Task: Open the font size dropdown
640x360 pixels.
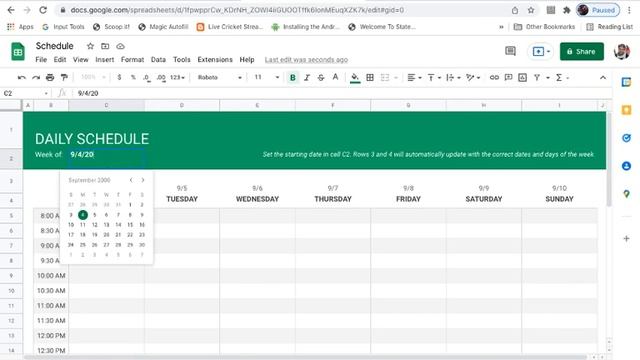Action: 267,77
